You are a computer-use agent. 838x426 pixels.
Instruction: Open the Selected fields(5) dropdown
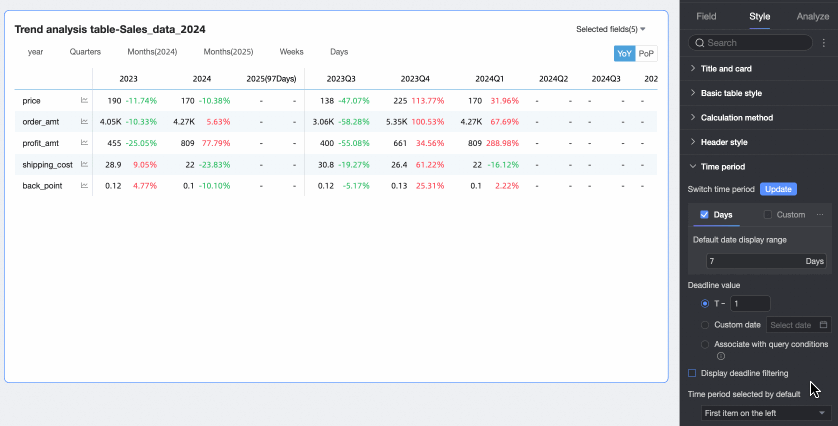[x=611, y=29]
